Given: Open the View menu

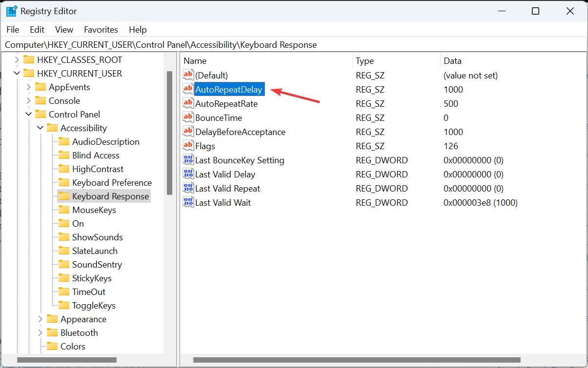Looking at the screenshot, I should (x=64, y=30).
